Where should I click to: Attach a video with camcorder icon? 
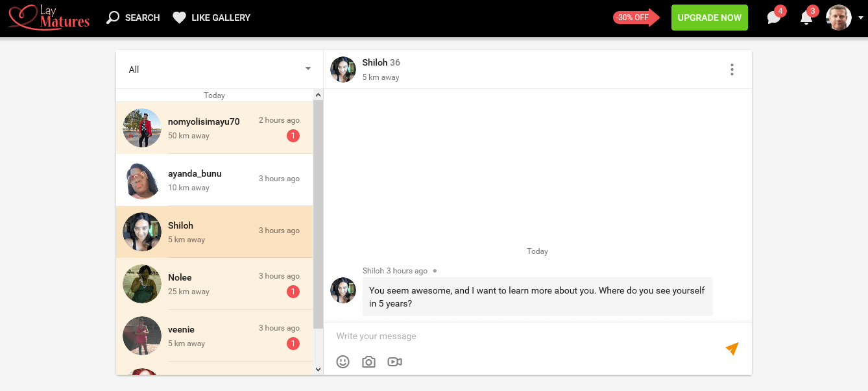(394, 362)
